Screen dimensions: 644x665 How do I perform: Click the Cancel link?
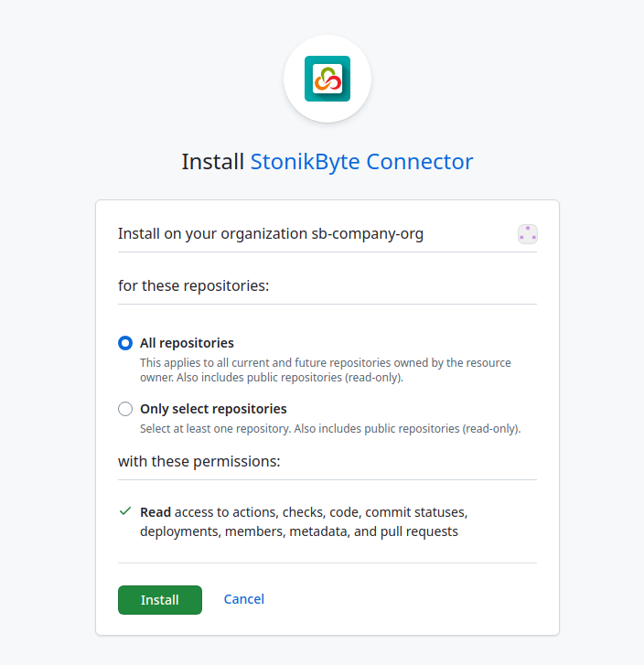(x=244, y=599)
